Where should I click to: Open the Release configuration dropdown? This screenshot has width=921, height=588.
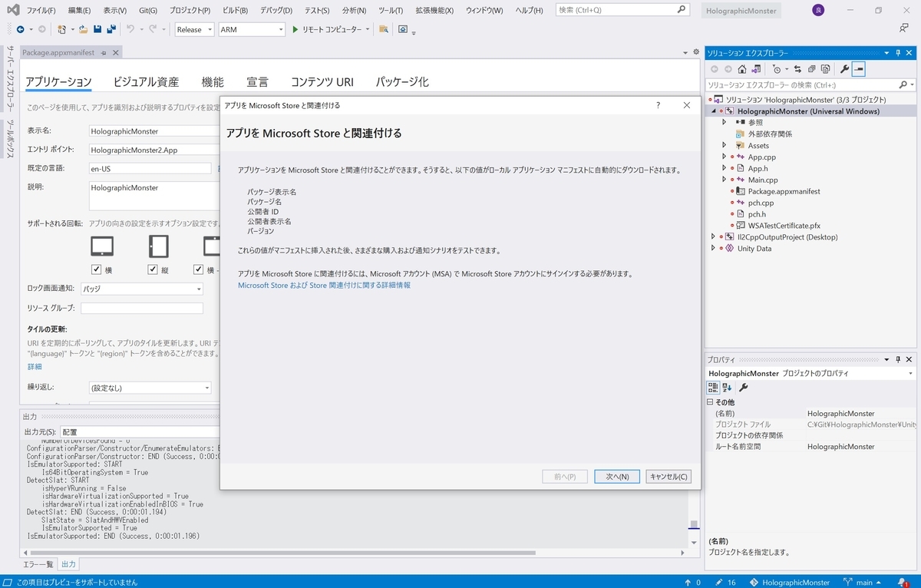(x=195, y=29)
